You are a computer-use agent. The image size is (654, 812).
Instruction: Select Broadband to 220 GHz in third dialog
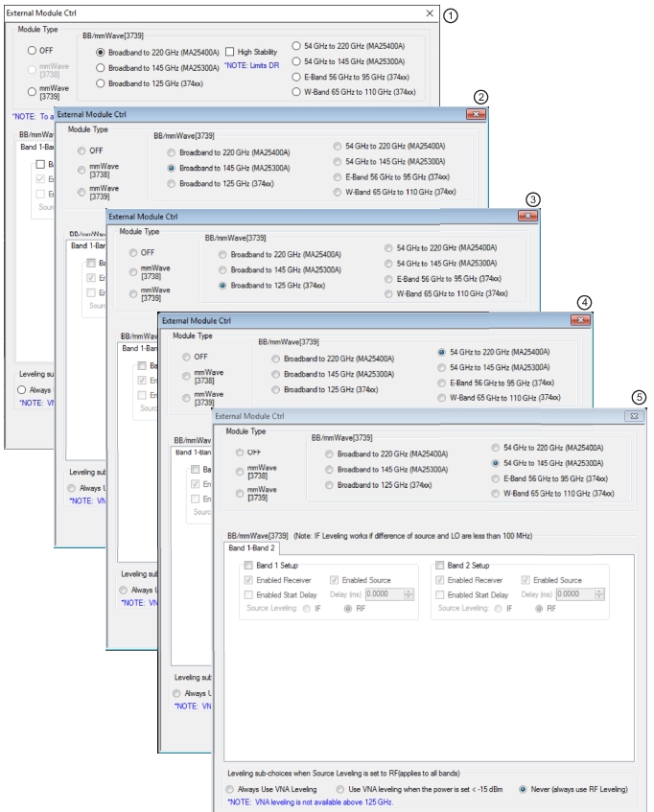(x=222, y=255)
